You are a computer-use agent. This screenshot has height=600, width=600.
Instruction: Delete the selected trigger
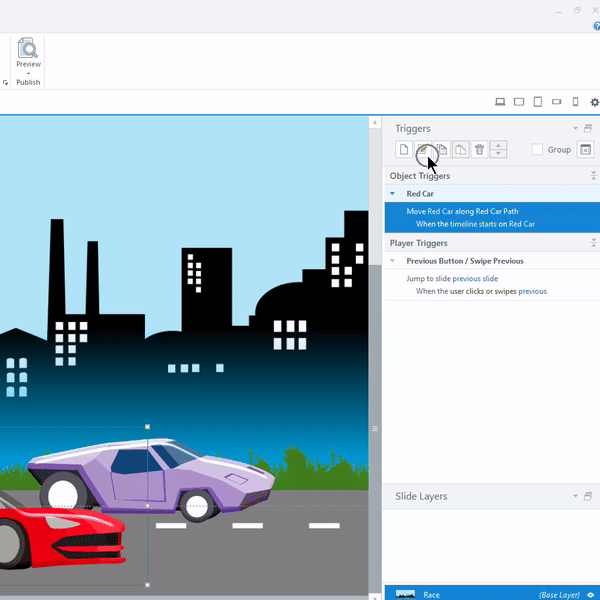click(x=479, y=149)
